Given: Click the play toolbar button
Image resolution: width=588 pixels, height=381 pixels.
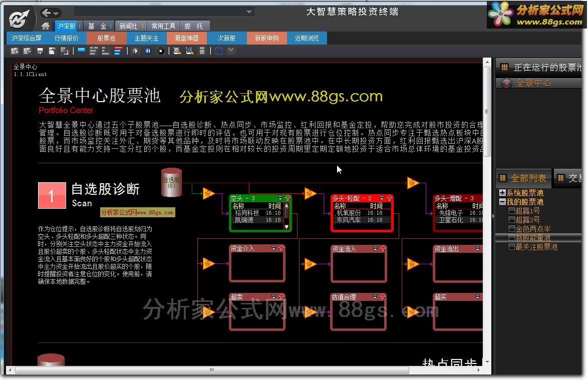Looking at the screenshot, I should tap(135, 51).
